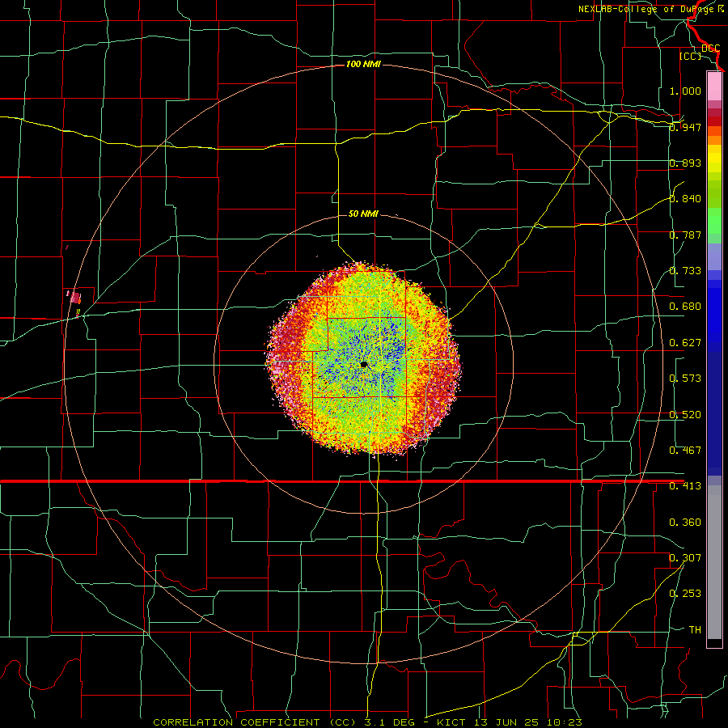The width and height of the screenshot is (728, 728).
Task: Click the 50 NMI range ring label
Action: [x=363, y=214]
